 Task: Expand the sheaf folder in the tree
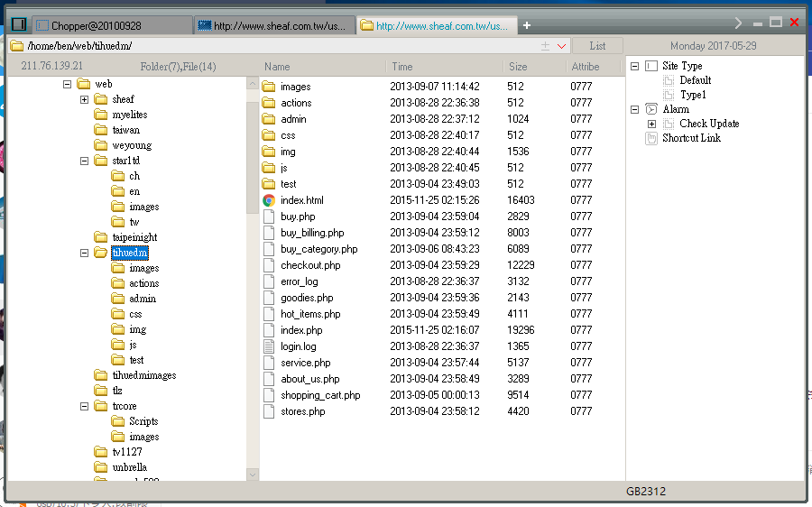[x=85, y=99]
